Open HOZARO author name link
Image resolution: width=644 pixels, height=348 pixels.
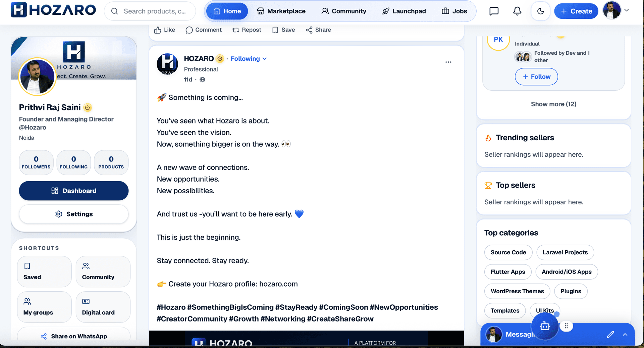(x=199, y=59)
